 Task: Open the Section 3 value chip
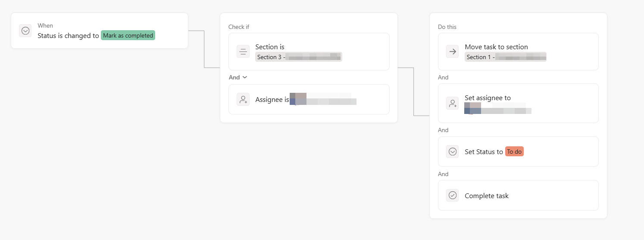coord(298,57)
